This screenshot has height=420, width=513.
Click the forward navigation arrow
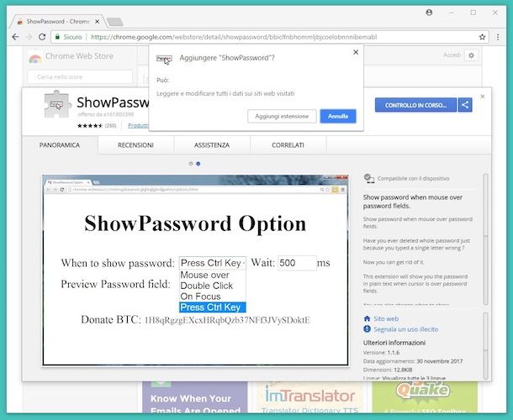click(x=29, y=37)
